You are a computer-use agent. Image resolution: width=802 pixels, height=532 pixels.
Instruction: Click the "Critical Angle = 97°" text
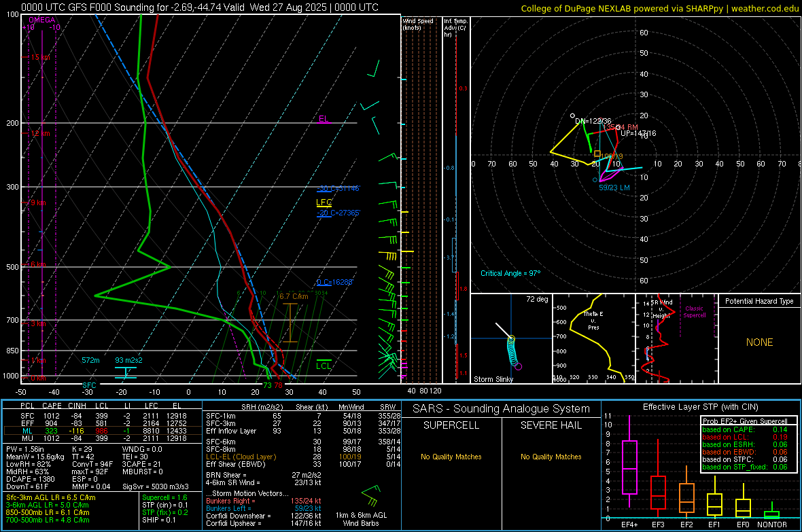click(x=510, y=273)
